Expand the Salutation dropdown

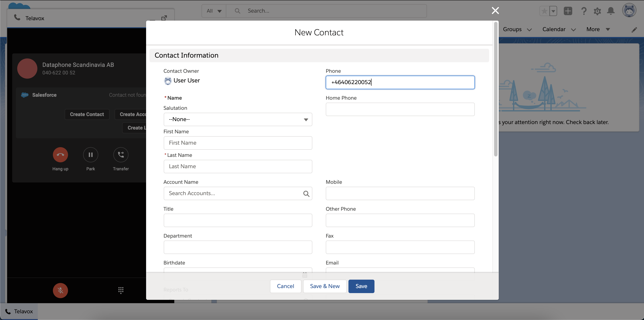237,119
